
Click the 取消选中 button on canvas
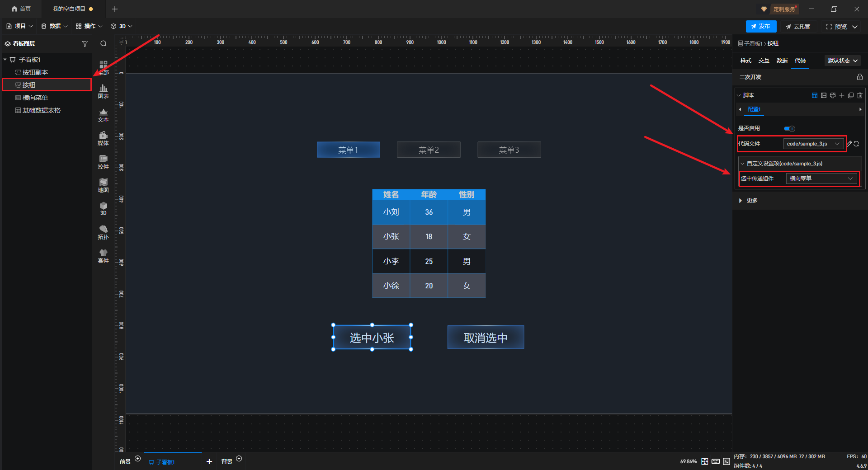[486, 338]
